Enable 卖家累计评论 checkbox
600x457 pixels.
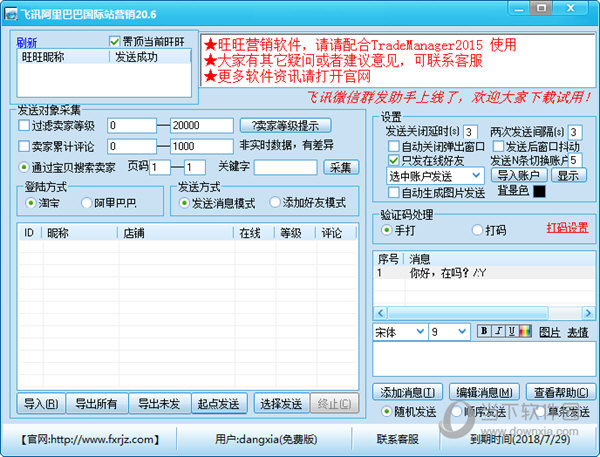pyautogui.click(x=24, y=146)
